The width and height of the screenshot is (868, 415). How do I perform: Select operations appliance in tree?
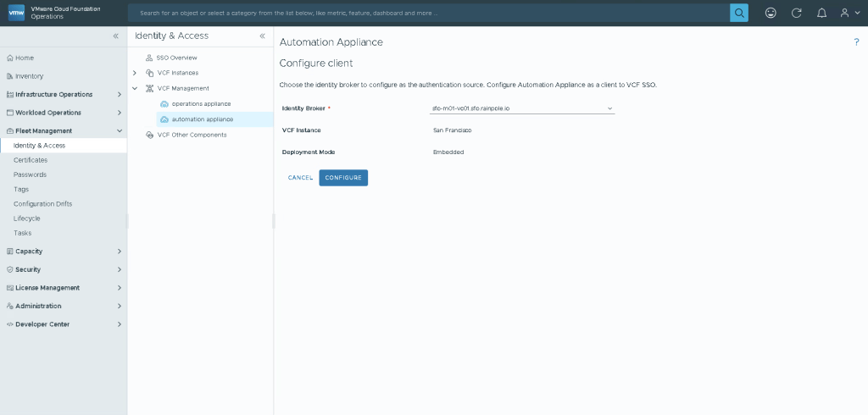click(x=201, y=103)
